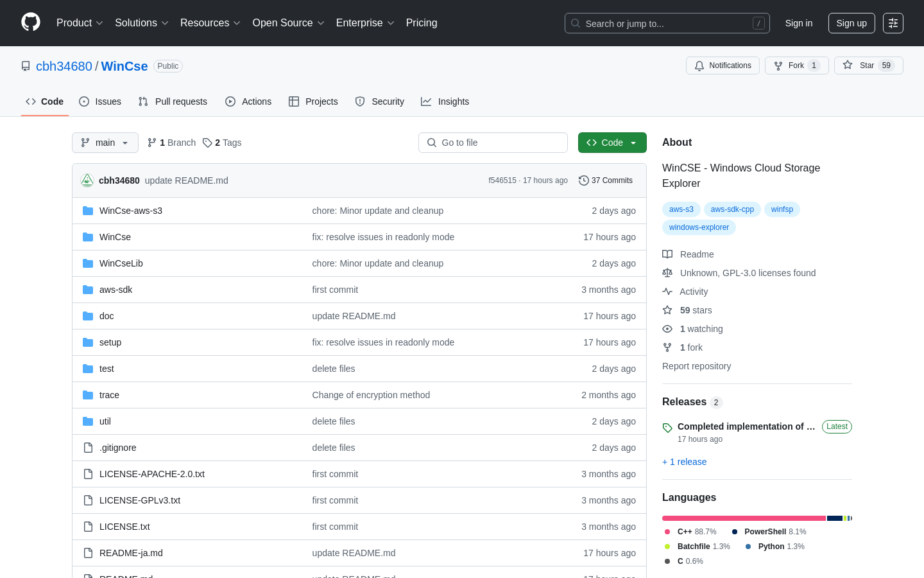Open the WinCse-aws-s3 folder
Screen dimensions: 924x578
(x=131, y=211)
